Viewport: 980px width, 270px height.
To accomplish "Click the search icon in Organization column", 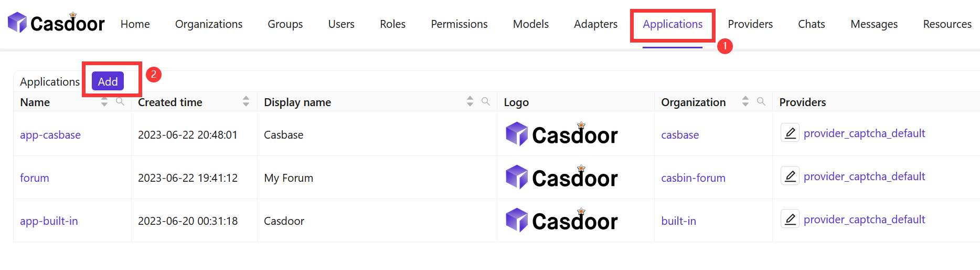I will pos(761,101).
